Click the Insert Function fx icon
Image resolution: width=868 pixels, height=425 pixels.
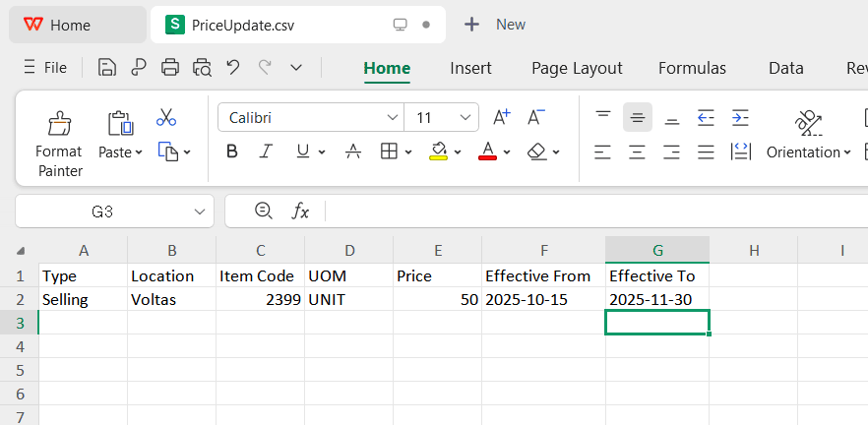coord(300,211)
